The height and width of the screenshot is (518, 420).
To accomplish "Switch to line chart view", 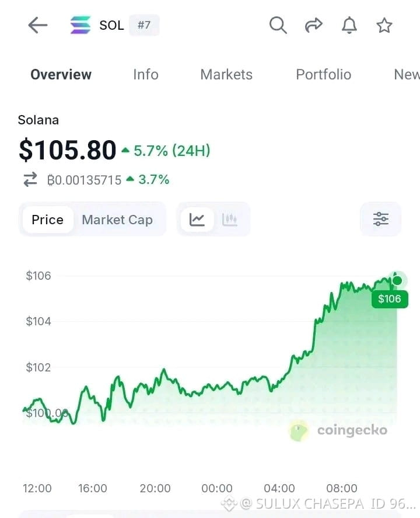I will pos(197,220).
